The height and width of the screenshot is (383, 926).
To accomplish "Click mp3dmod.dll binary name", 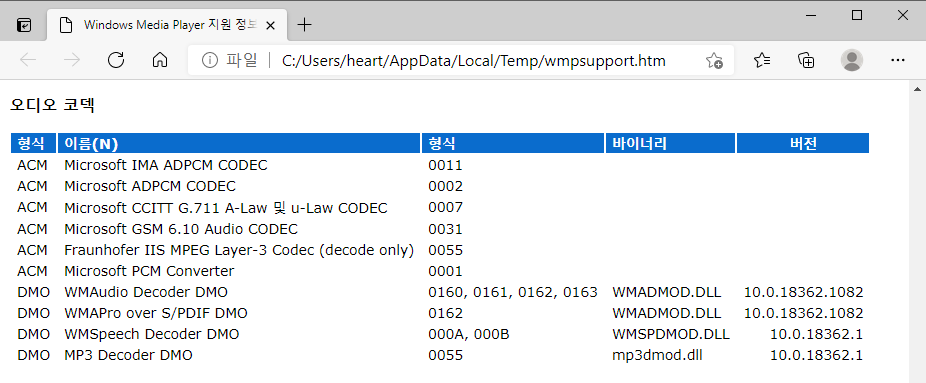I will 657,355.
